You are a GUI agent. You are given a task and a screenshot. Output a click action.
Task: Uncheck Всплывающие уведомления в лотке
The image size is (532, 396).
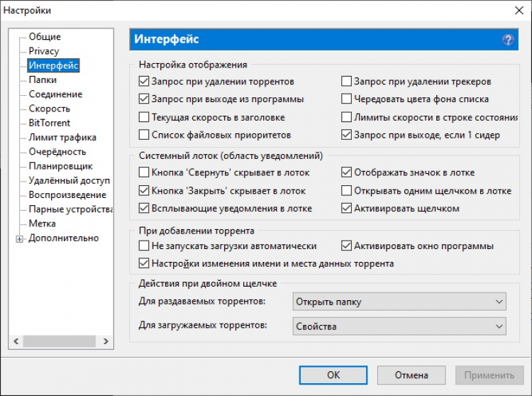[145, 209]
